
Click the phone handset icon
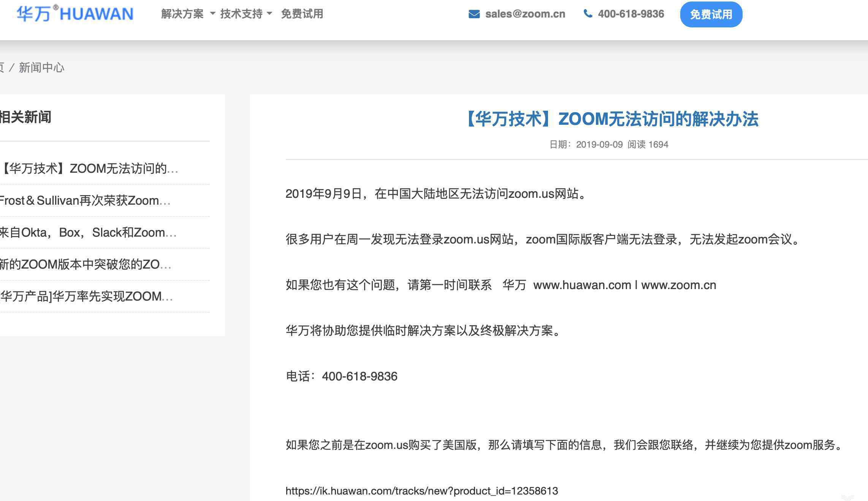point(588,14)
